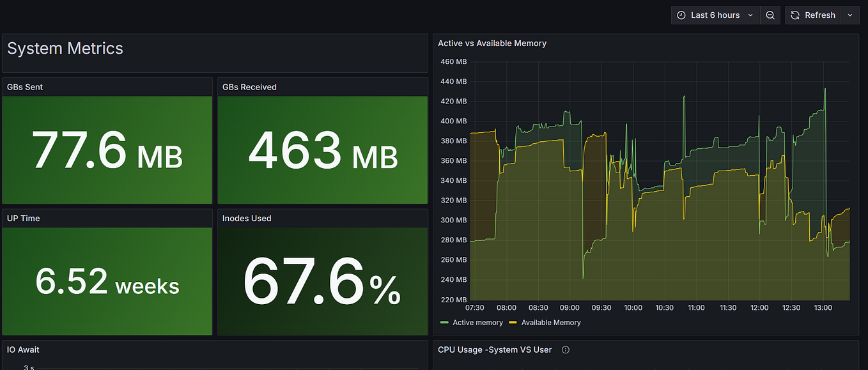Click the refresh icon to reload dashboard data
The width and height of the screenshot is (868, 370).
794,15
